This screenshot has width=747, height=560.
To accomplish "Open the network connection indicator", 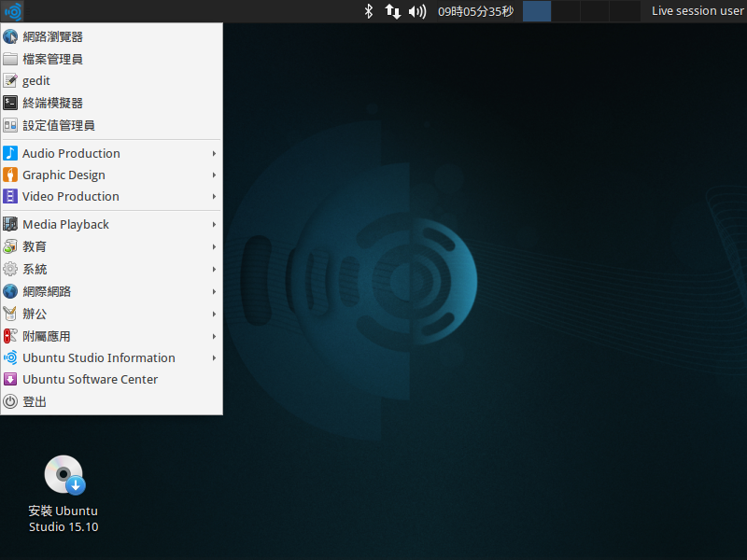I will (392, 11).
